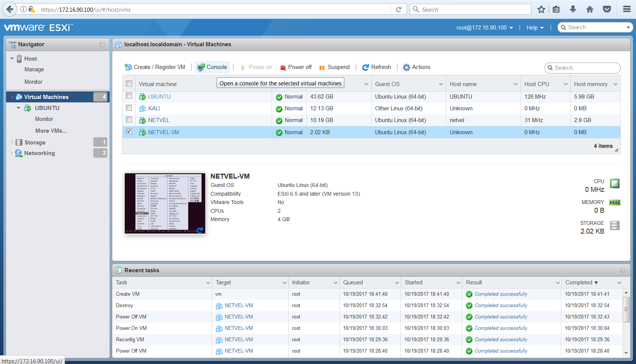
Task: Minimize the Navigator panel icon
Action: pyautogui.click(x=102, y=45)
